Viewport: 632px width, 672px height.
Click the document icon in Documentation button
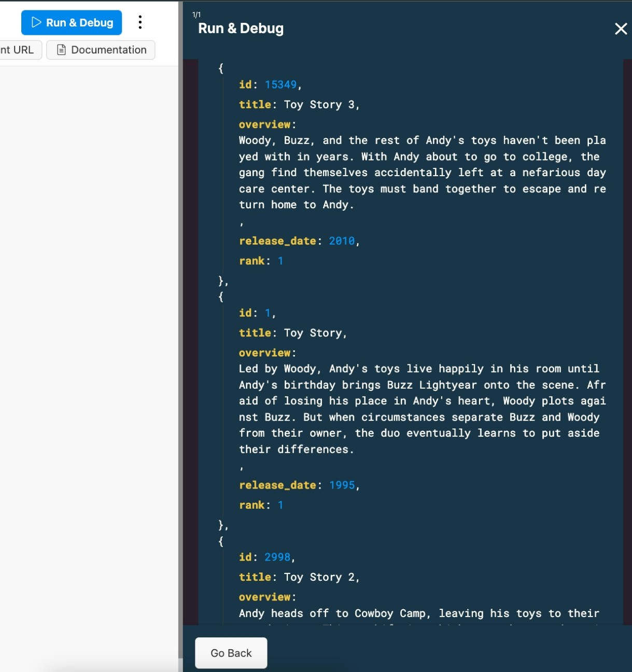click(61, 50)
